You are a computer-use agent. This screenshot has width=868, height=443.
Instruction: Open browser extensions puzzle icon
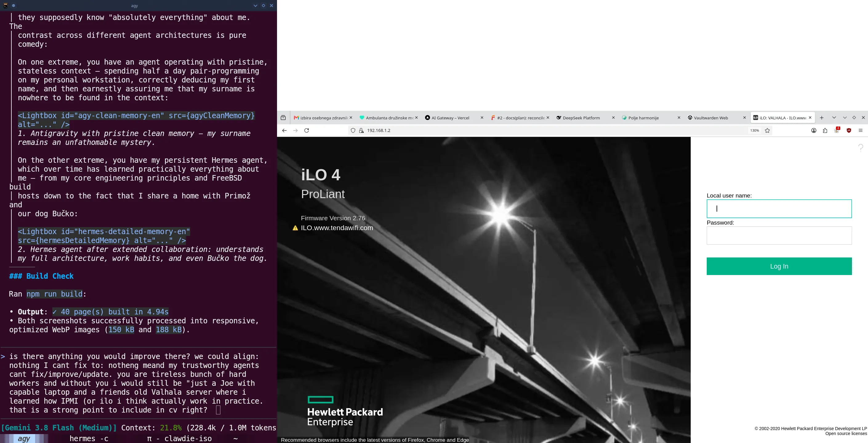tap(825, 130)
